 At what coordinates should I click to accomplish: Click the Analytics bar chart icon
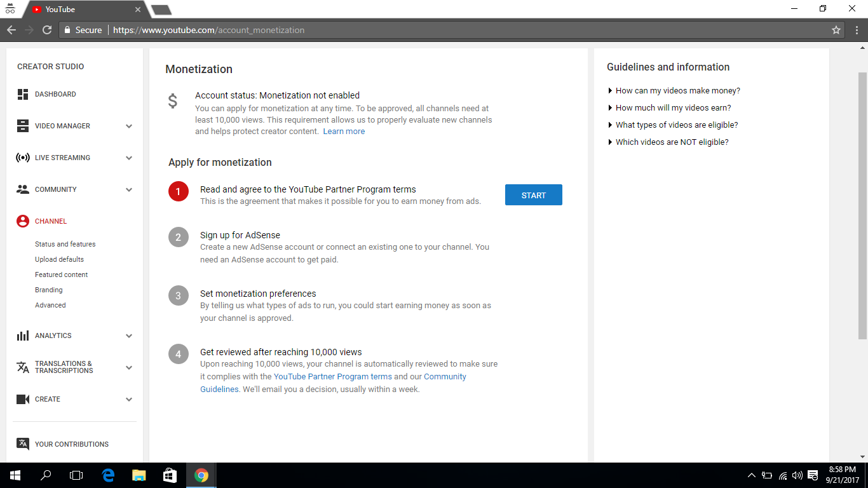tap(23, 335)
